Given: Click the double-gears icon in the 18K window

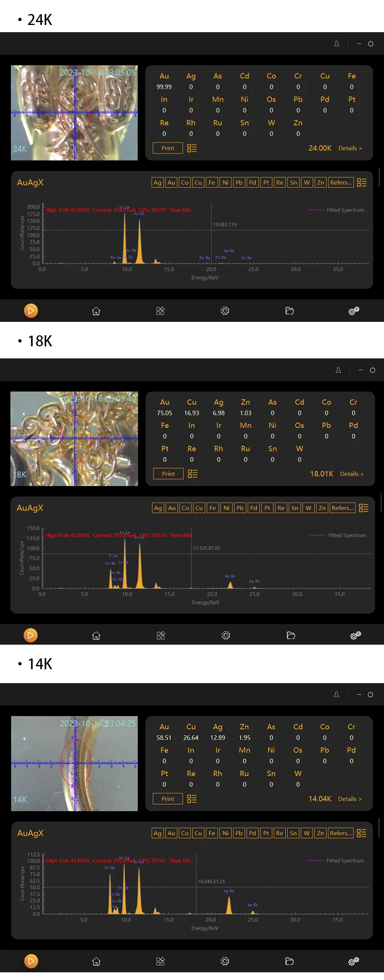Looking at the screenshot, I should (x=355, y=636).
